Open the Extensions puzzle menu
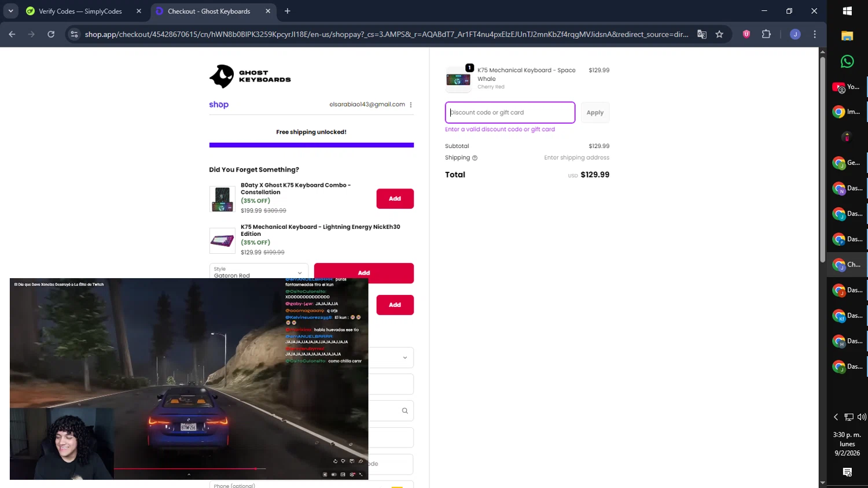 point(766,34)
